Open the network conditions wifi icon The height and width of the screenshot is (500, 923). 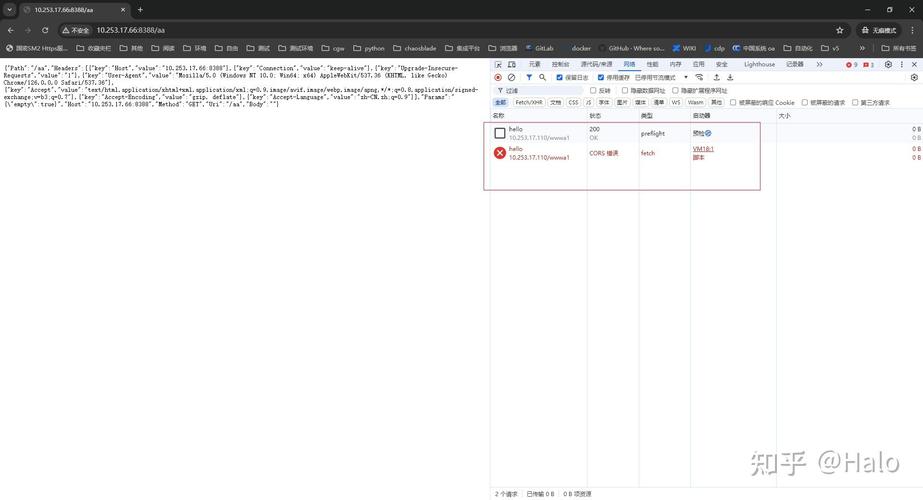(x=699, y=77)
